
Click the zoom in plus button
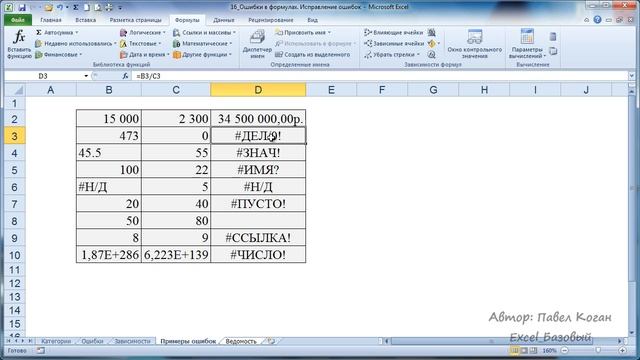[x=622, y=351]
